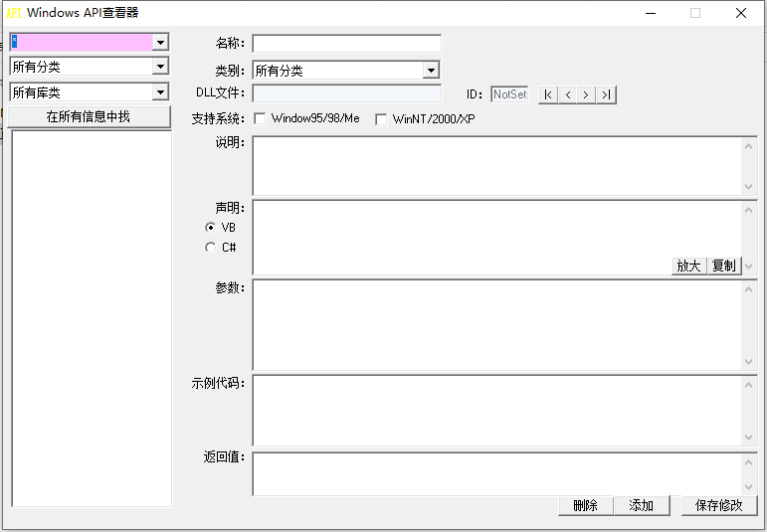
Task: Go to the previous record
Action: tap(567, 94)
